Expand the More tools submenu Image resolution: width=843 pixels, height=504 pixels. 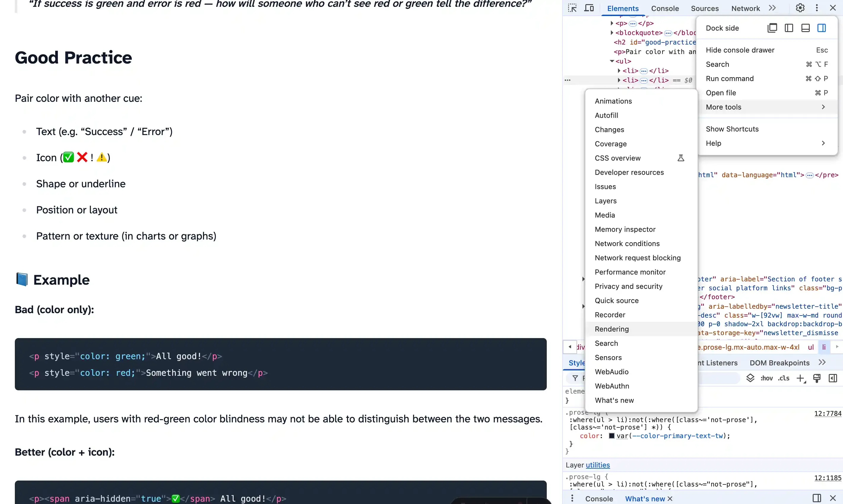(x=723, y=107)
